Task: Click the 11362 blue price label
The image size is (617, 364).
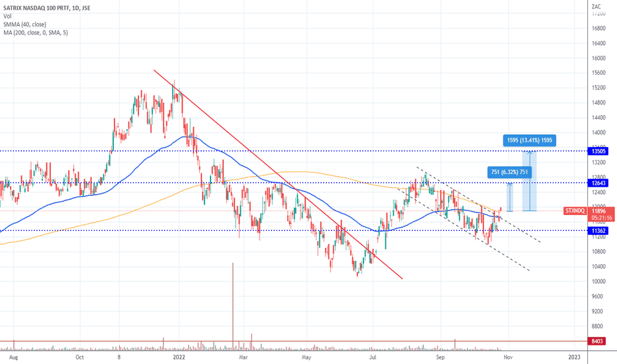Action: coord(598,231)
